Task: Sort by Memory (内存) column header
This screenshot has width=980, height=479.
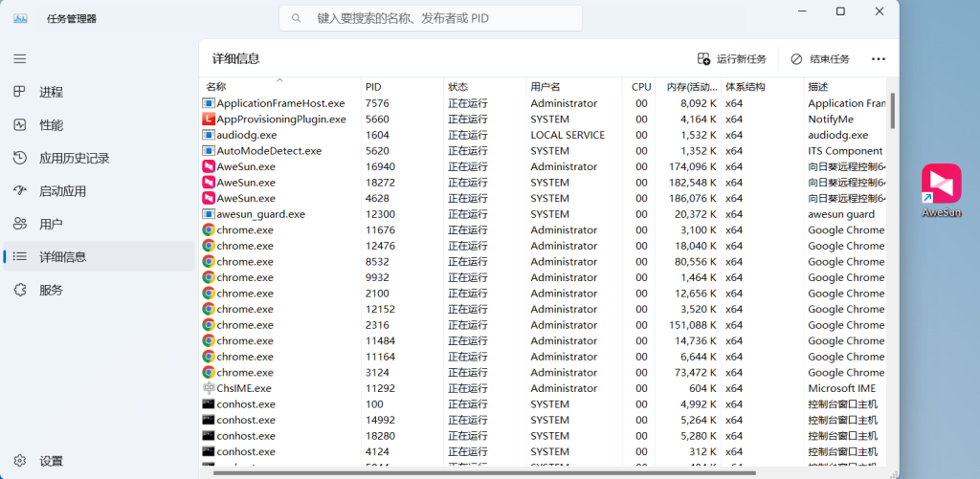Action: 687,87
